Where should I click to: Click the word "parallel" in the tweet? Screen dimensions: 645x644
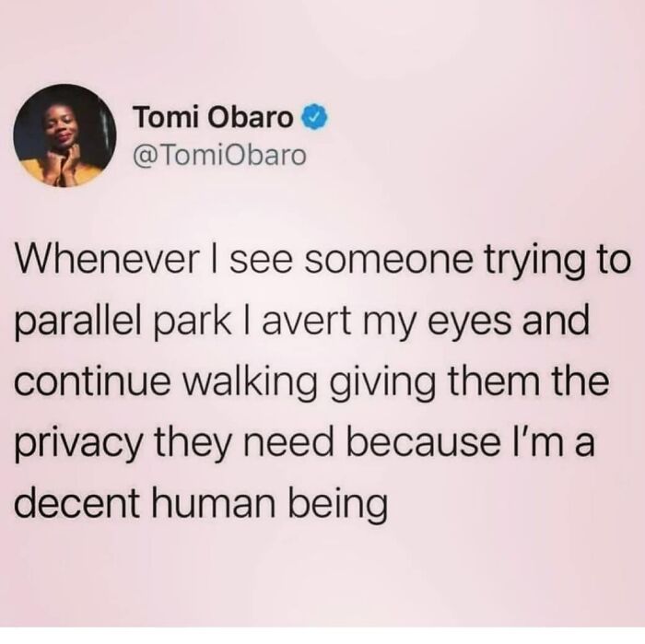(81, 323)
